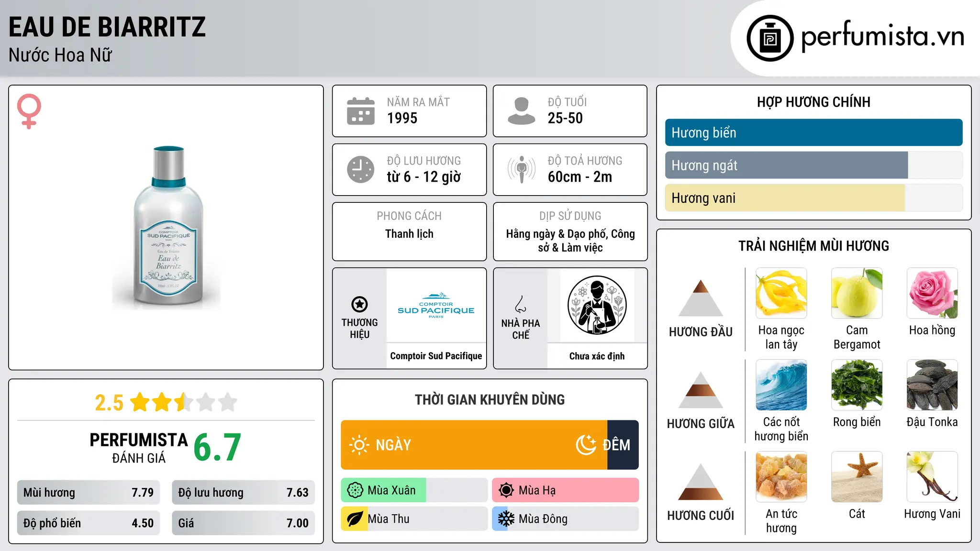The width and height of the screenshot is (980, 551).
Task: Click the clock icon beside Độ lưu hương
Action: point(361,169)
